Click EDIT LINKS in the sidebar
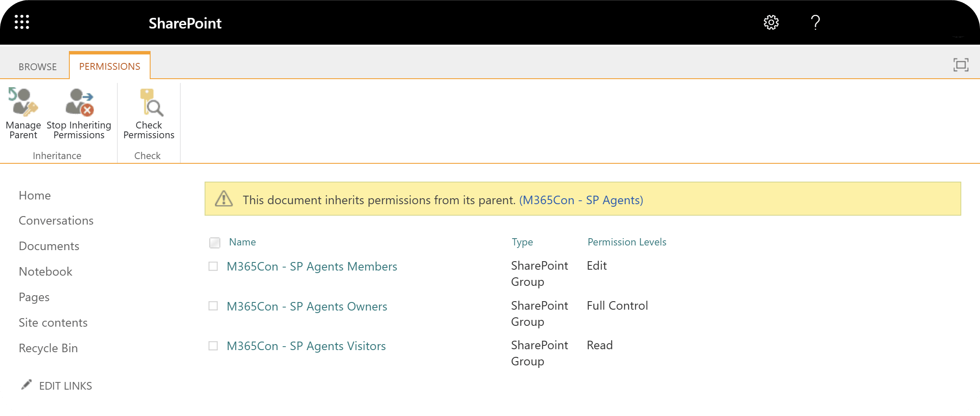The image size is (980, 416). pos(65,385)
